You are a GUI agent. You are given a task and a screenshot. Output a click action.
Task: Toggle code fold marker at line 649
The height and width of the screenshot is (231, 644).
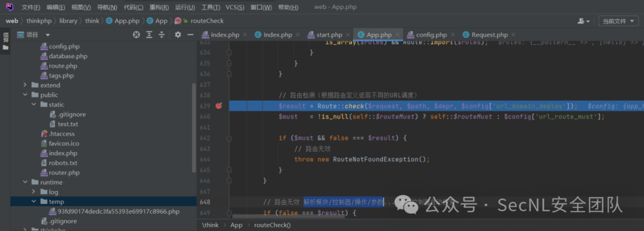pyautogui.click(x=229, y=213)
